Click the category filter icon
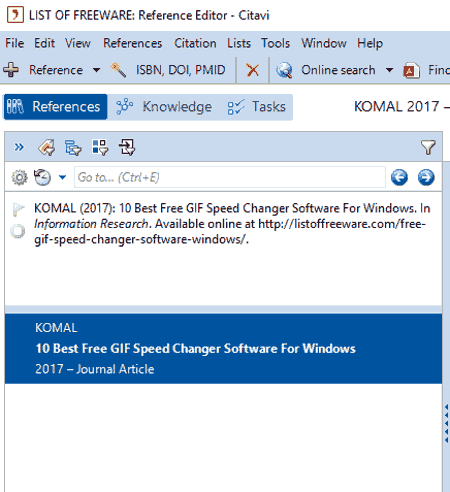This screenshot has height=492, width=450. (73, 147)
